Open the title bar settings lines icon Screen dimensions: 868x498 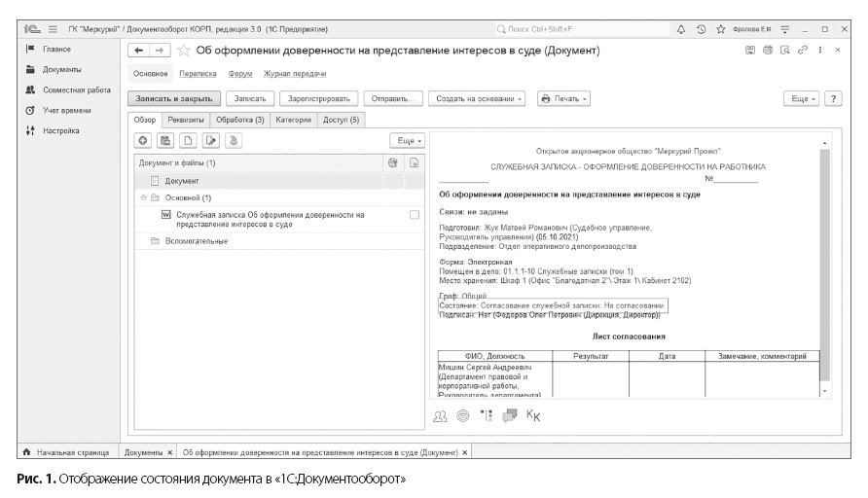point(785,29)
